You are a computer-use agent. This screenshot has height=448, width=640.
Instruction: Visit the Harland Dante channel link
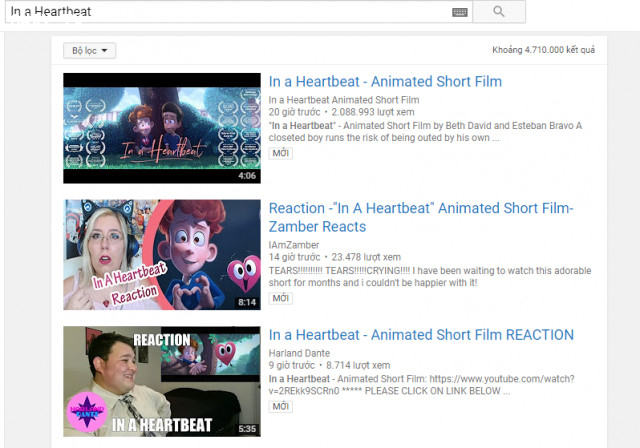tap(299, 353)
